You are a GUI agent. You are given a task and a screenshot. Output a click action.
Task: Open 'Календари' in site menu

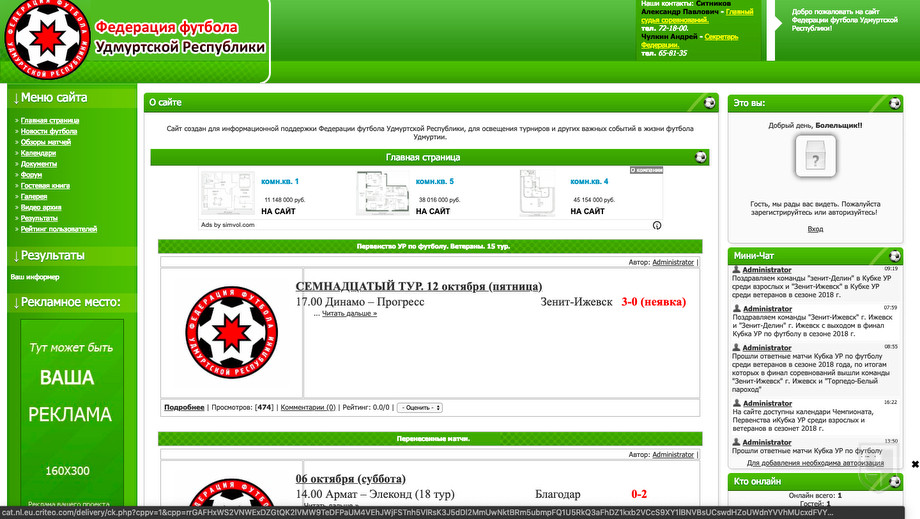click(38, 153)
